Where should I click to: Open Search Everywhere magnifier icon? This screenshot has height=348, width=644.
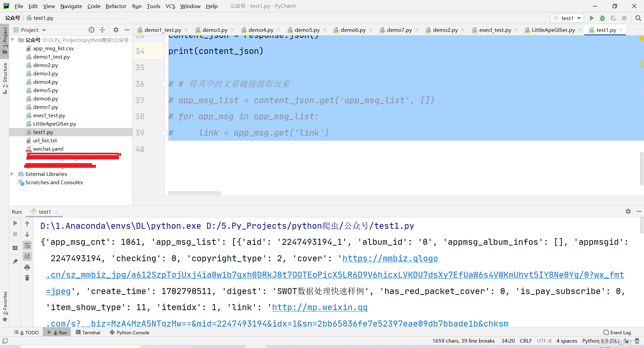(x=638, y=18)
